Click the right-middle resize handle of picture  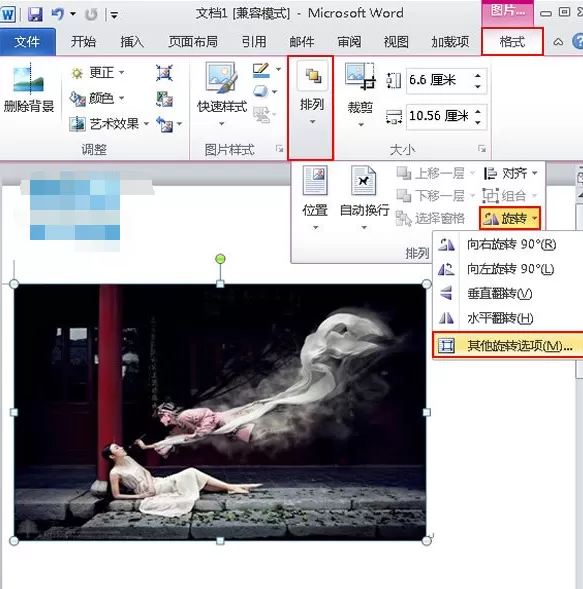pos(426,412)
